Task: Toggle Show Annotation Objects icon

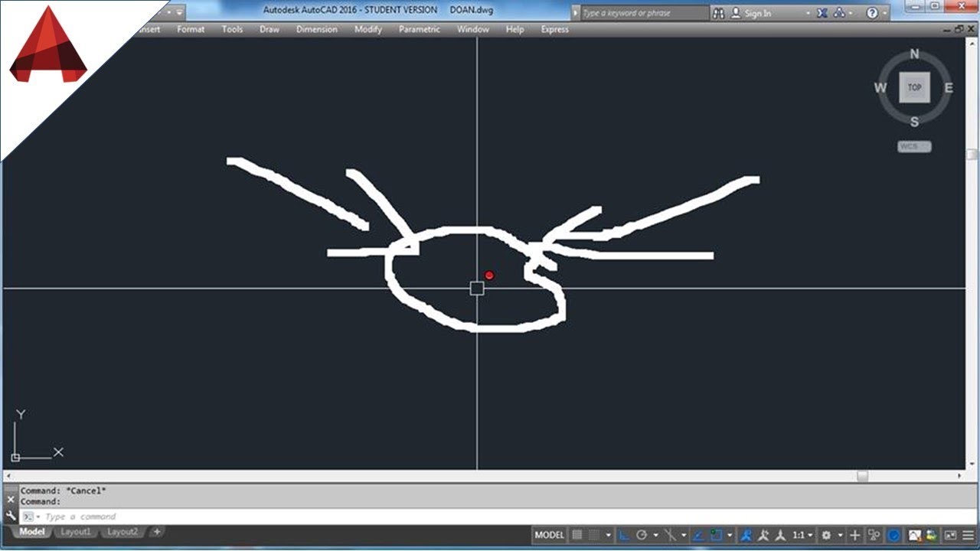Action: pyautogui.click(x=746, y=535)
